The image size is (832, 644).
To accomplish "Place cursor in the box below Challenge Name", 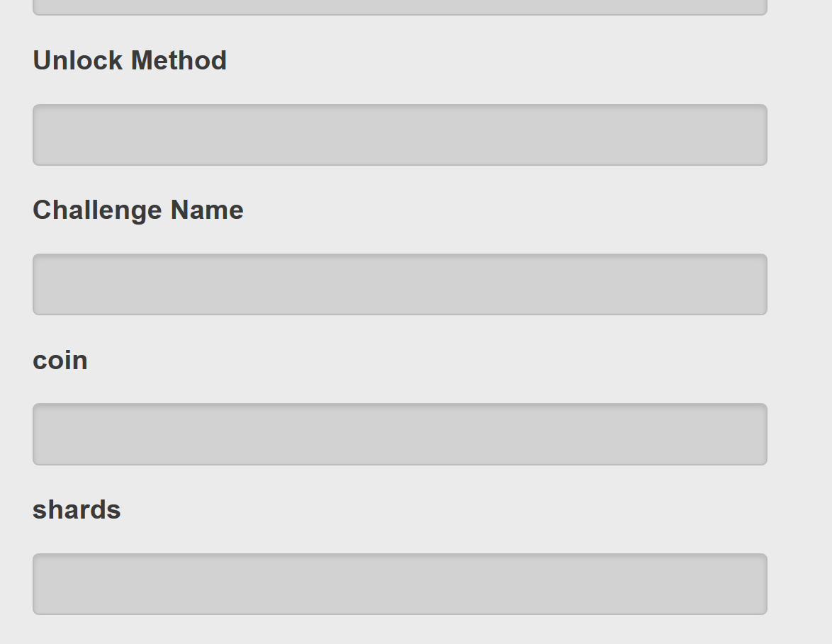I will [x=400, y=284].
